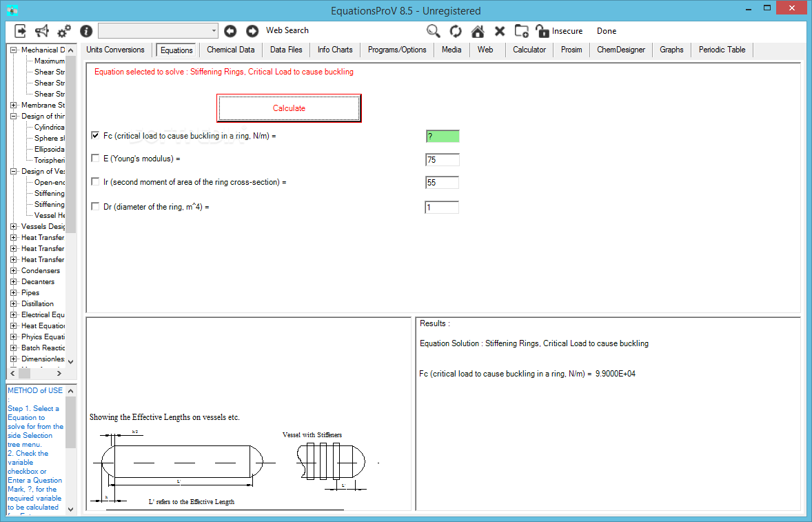Expand the Membrane St tree node
This screenshot has height=522, width=812.
14,105
